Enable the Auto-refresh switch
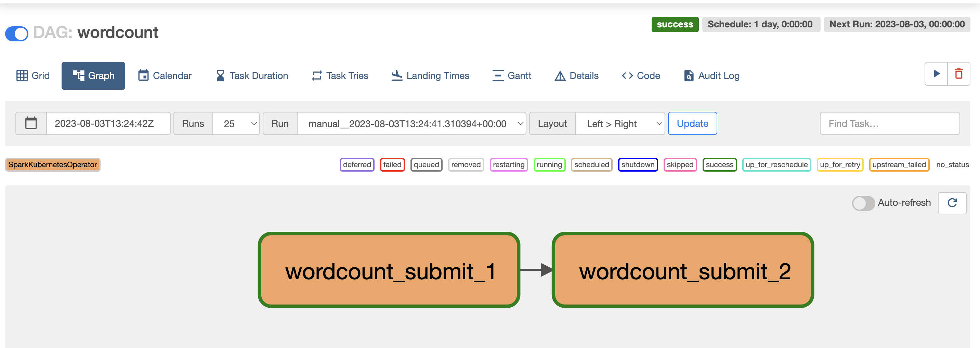The width and height of the screenshot is (980, 348). pos(863,203)
